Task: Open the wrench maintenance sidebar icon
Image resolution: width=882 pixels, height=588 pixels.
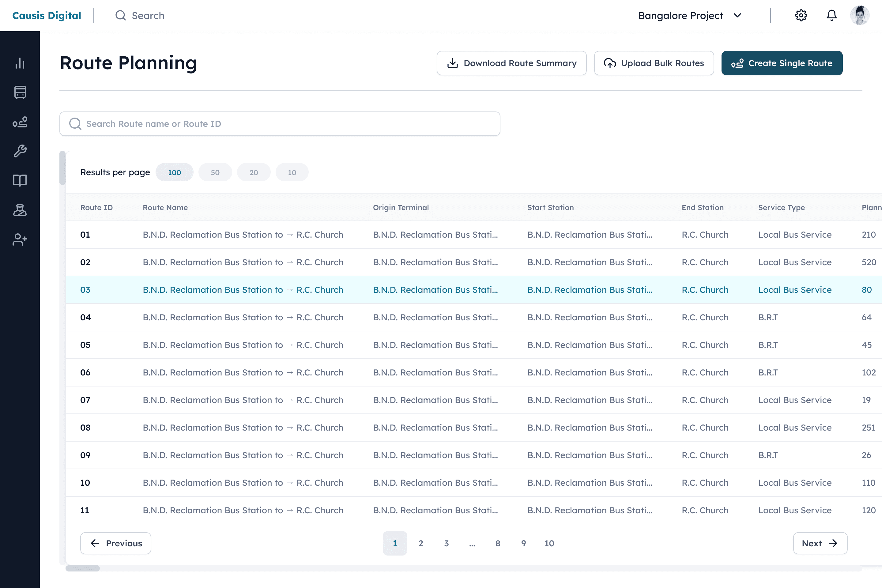Action: tap(20, 151)
